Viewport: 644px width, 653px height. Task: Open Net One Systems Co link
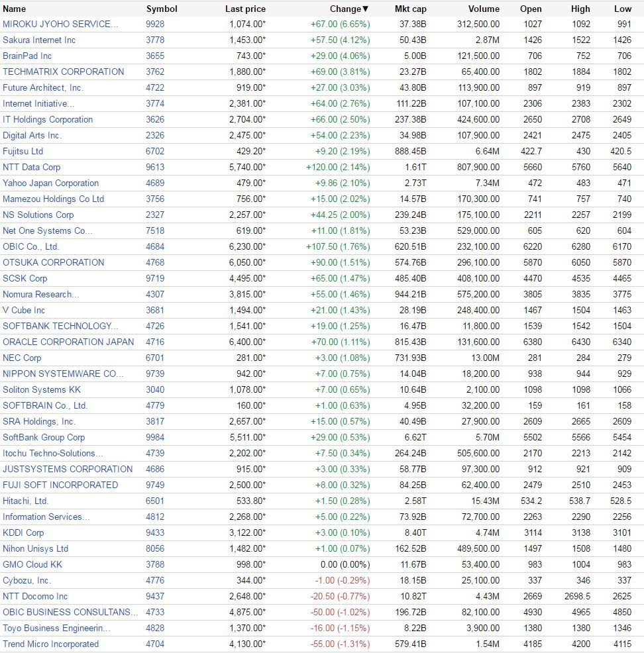(x=48, y=230)
